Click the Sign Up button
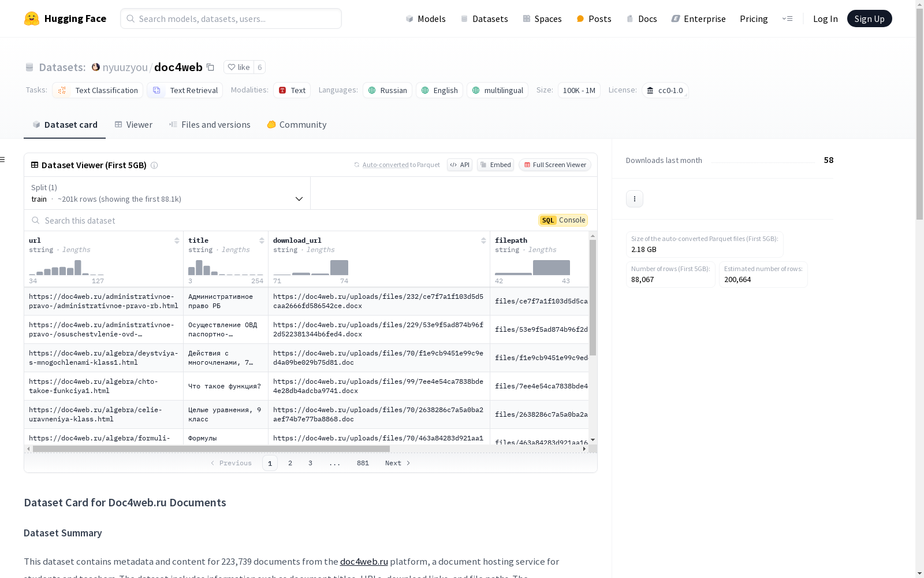Image resolution: width=924 pixels, height=578 pixels. tap(869, 18)
